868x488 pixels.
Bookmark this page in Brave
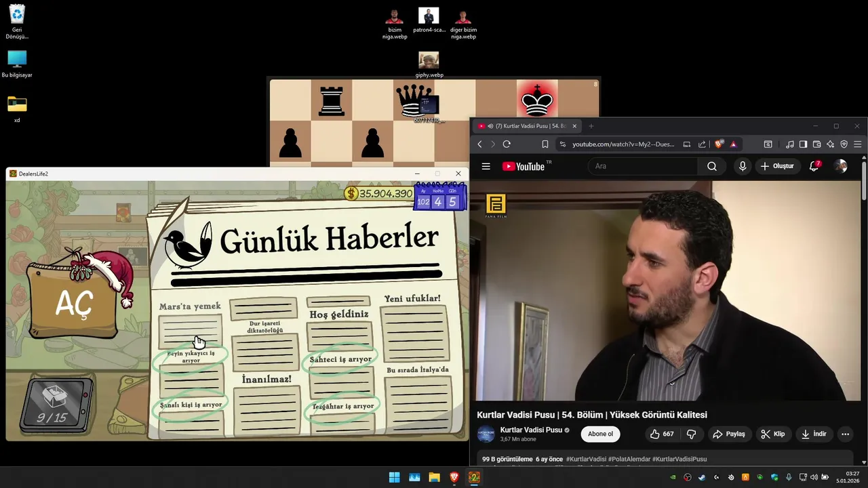click(x=545, y=144)
